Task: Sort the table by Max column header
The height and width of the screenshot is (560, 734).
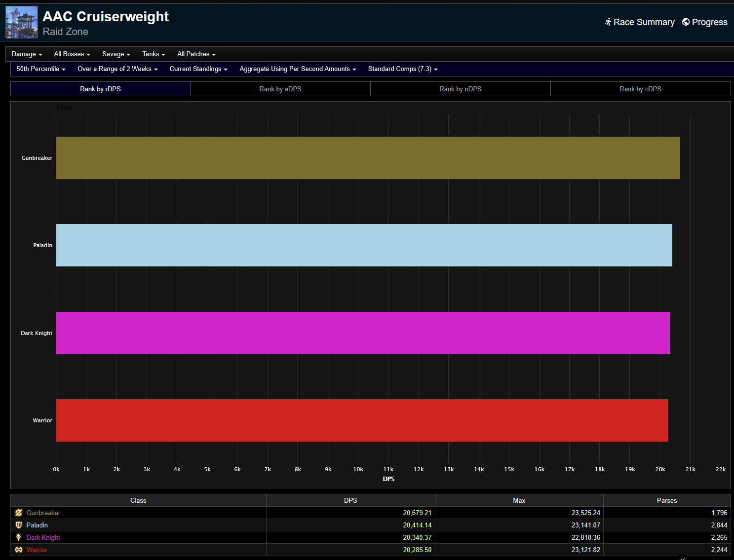Action: click(519, 500)
